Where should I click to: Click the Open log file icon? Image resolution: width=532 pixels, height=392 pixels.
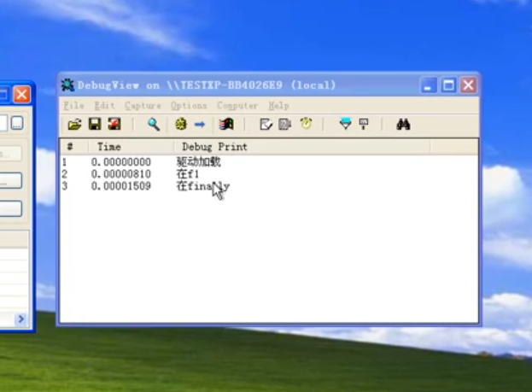pyautogui.click(x=74, y=124)
